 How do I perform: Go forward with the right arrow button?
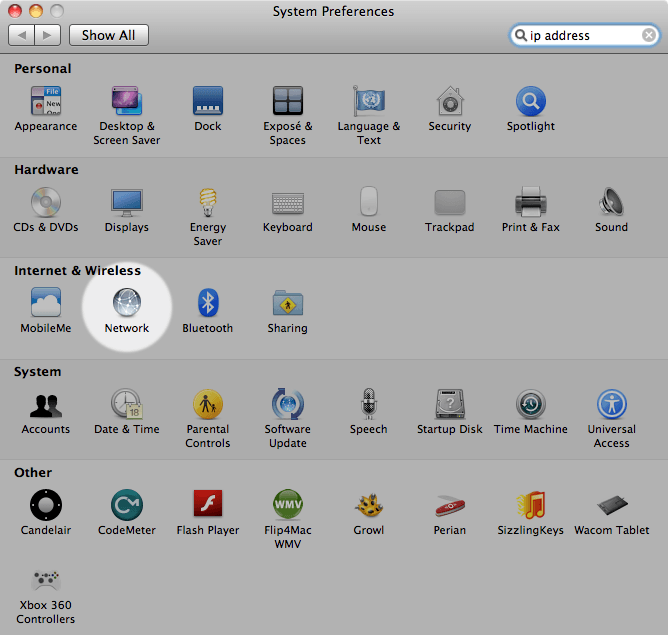click(x=49, y=35)
